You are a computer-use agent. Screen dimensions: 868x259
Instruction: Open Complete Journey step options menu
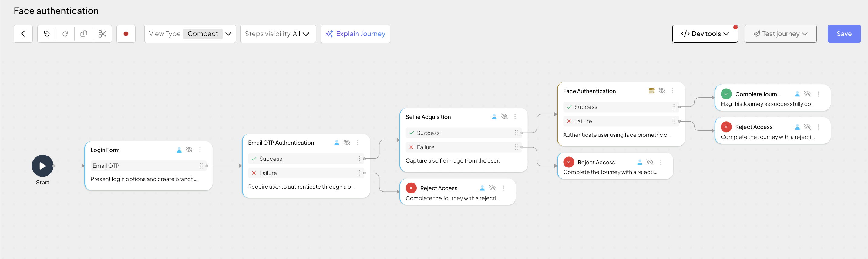pyautogui.click(x=818, y=94)
